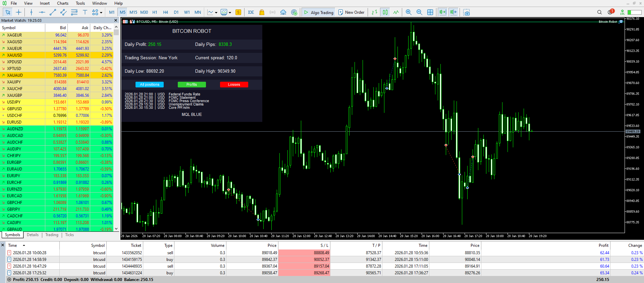This screenshot has height=283, width=644.
Task: Switch to candlestick chart mode
Action: (385, 12)
